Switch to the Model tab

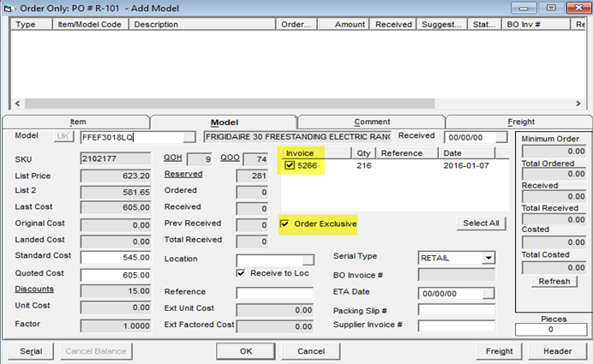(x=224, y=122)
